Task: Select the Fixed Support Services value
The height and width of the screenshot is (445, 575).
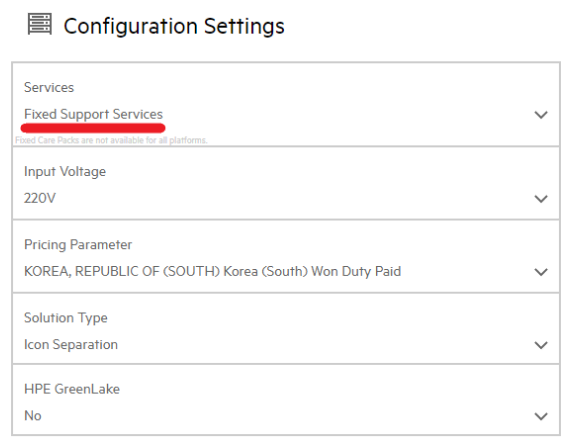Action: [x=94, y=114]
